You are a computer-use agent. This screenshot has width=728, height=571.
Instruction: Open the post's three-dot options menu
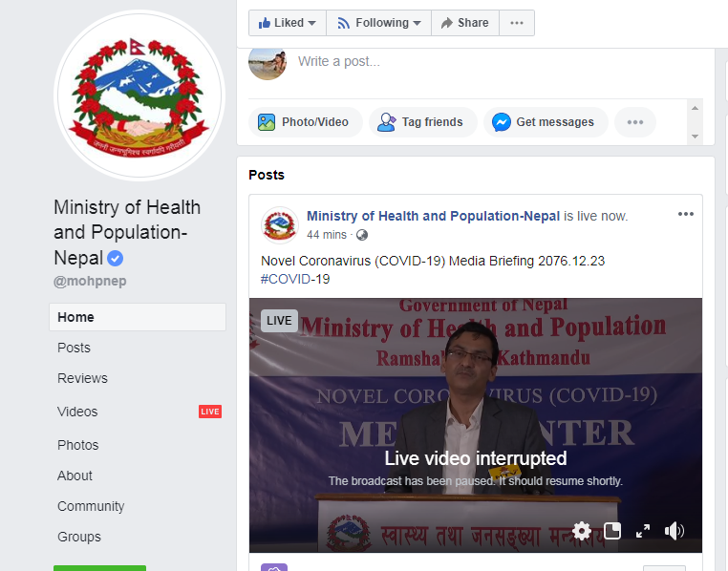[685, 214]
